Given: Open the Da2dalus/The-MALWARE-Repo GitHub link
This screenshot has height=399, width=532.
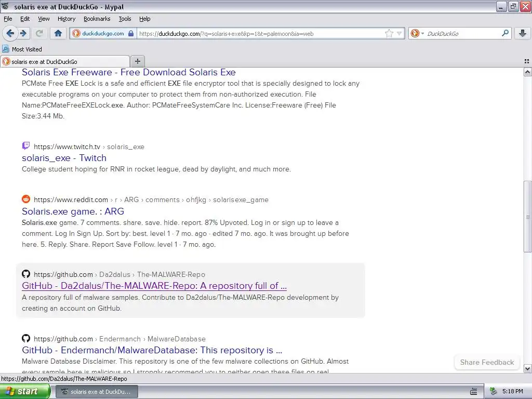Looking at the screenshot, I should [x=154, y=286].
